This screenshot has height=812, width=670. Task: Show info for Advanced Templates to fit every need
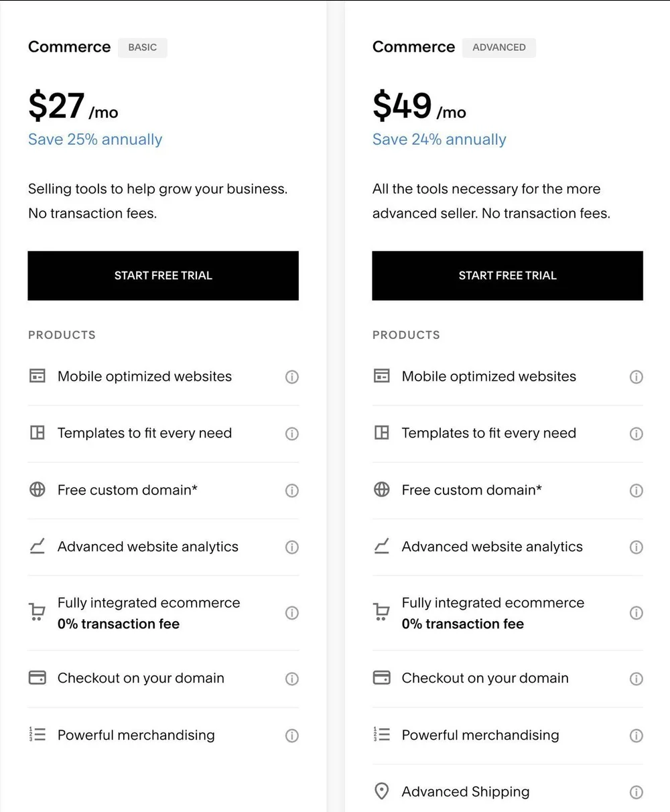click(636, 433)
